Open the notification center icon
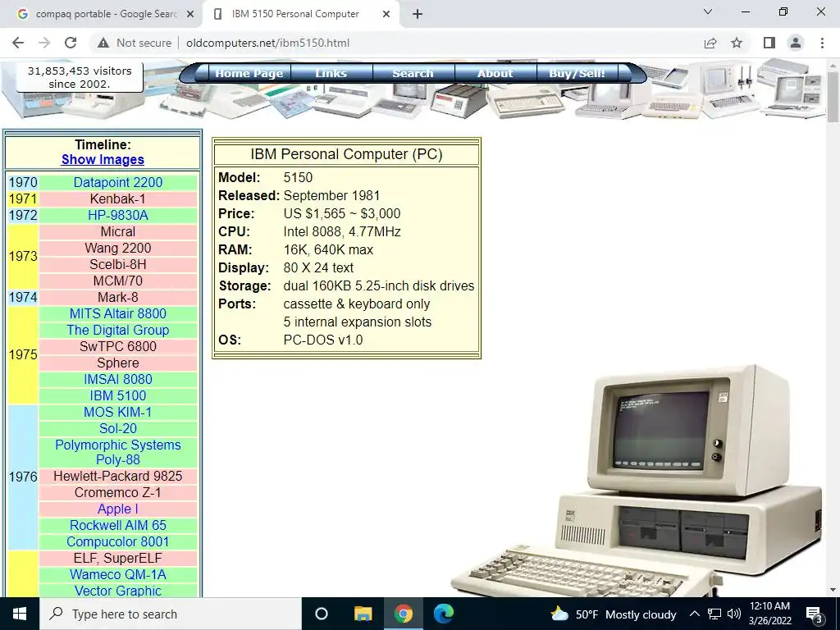 [x=814, y=614]
